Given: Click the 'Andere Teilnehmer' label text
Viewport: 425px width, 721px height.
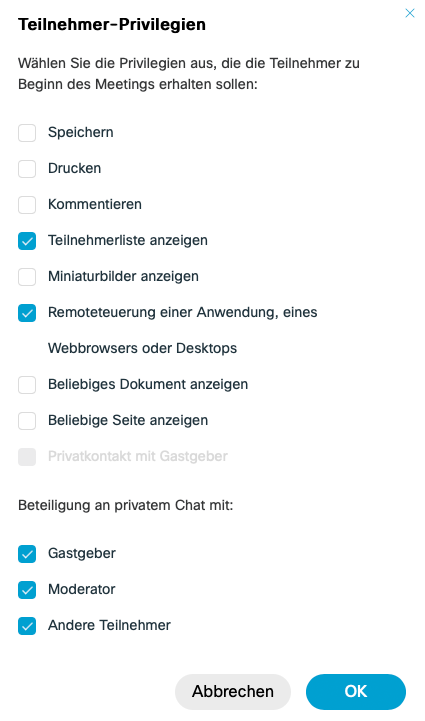Looking at the screenshot, I should point(109,625).
